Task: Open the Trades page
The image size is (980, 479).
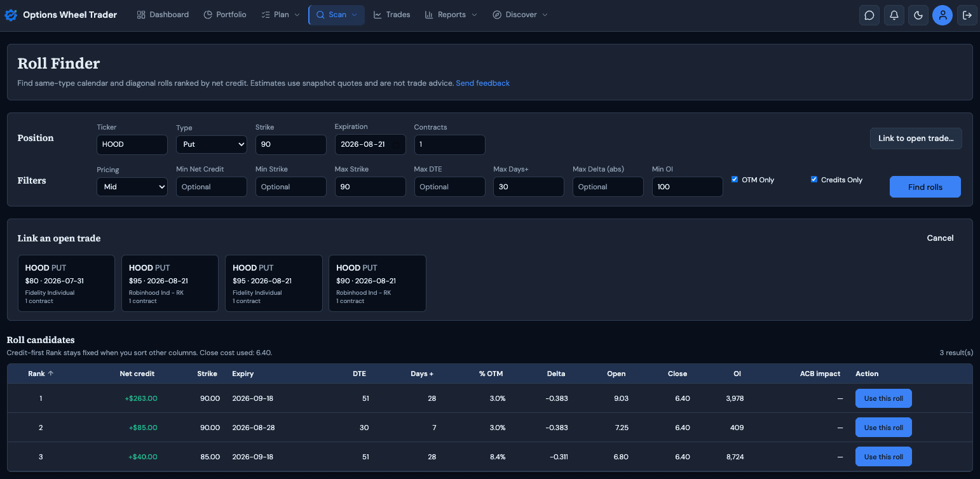Action: pyautogui.click(x=391, y=15)
